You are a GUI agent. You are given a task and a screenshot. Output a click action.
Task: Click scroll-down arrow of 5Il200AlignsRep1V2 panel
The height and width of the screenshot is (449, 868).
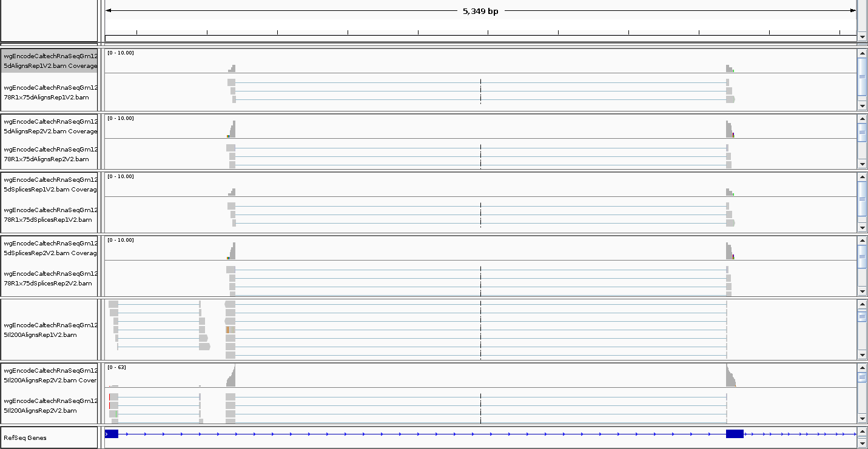tap(862, 355)
